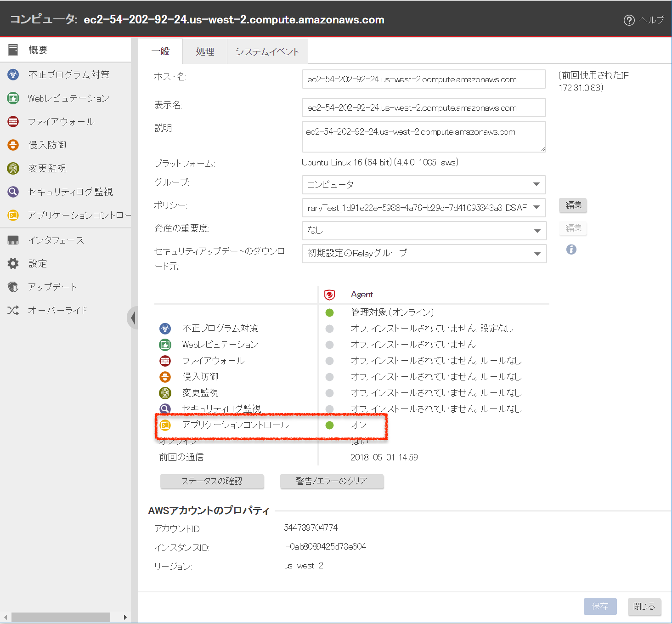672x624 pixels.
Task: Collapse the sidebar with the arrow handle
Action: (132, 318)
